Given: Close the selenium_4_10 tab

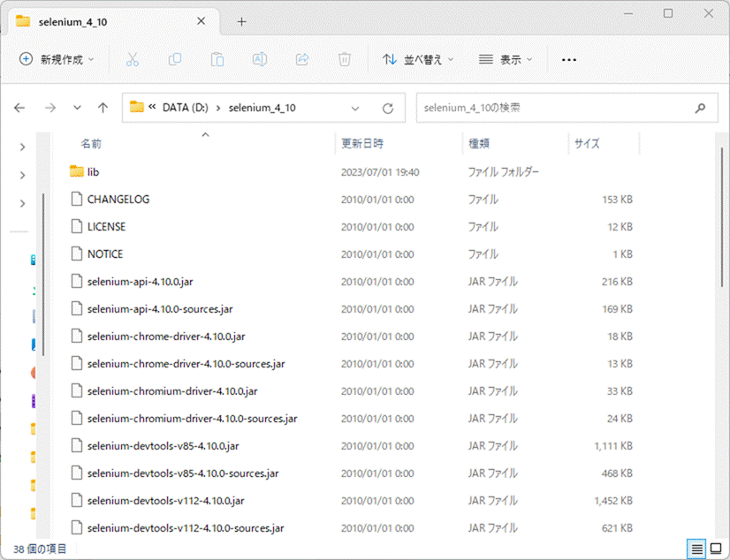Looking at the screenshot, I should click(x=202, y=21).
